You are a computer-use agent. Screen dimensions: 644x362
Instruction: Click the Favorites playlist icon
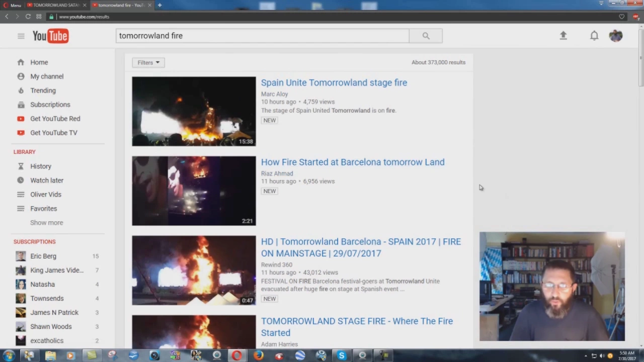pos(21,209)
